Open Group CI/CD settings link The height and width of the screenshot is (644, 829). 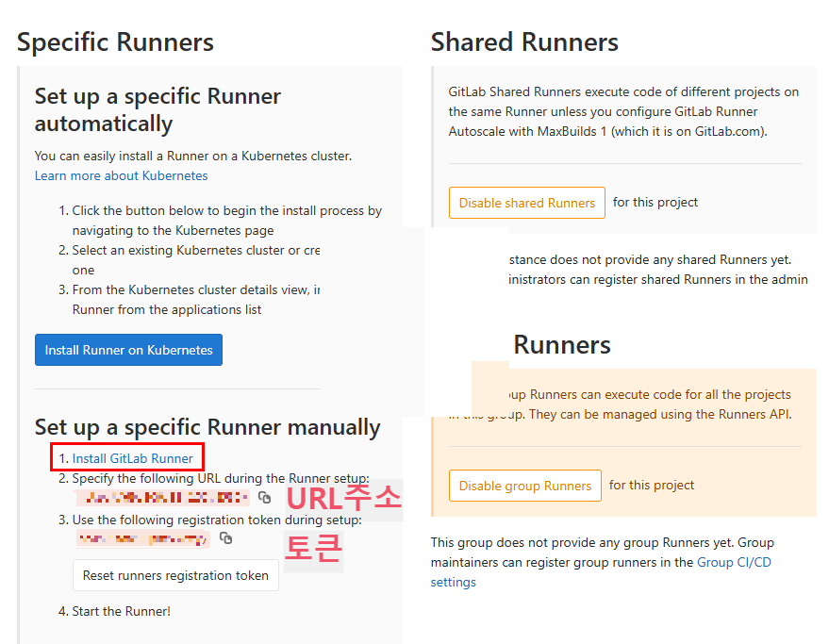coord(601,572)
